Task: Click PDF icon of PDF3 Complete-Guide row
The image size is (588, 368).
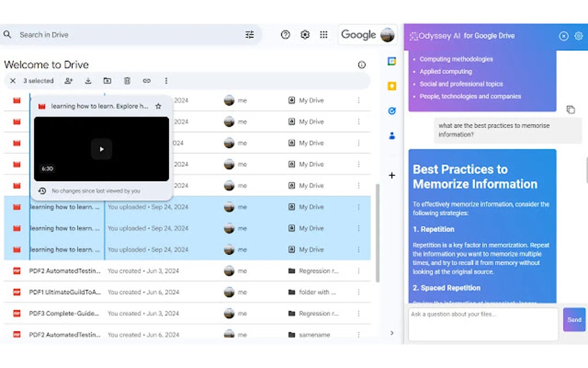Action: pyautogui.click(x=17, y=314)
